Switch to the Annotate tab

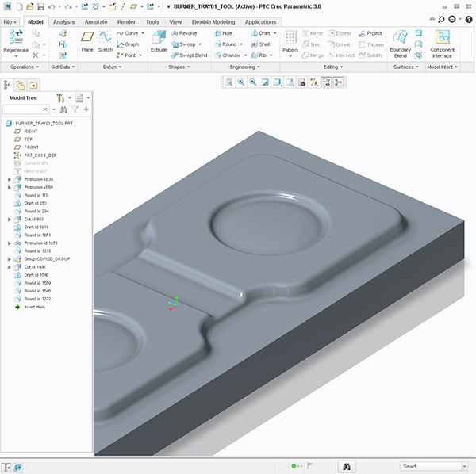[96, 22]
